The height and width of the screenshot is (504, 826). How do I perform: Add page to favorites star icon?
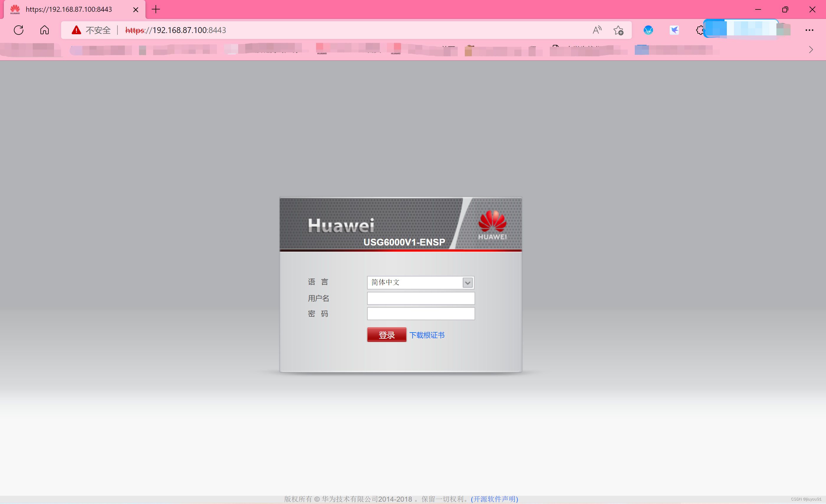[x=619, y=30]
